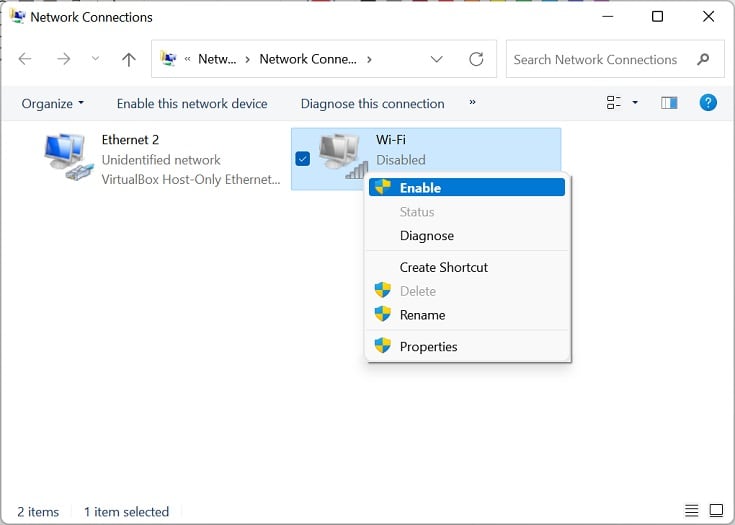Open the recent locations dropdown chevron

pyautogui.click(x=95, y=59)
